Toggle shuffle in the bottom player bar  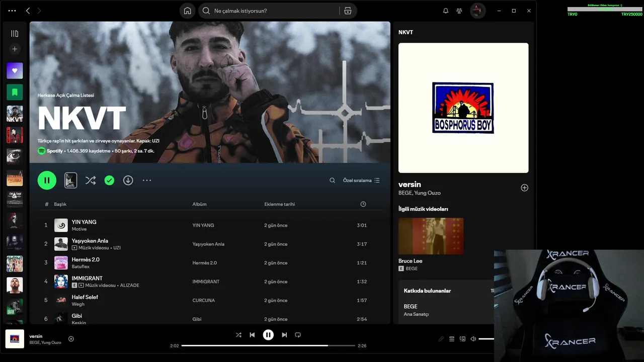tap(238, 335)
